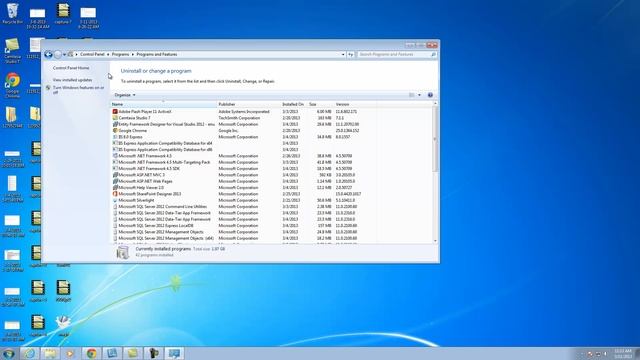Select the Camtasia Studio 7 program icon
This screenshot has height=360, width=640.
[x=115, y=118]
